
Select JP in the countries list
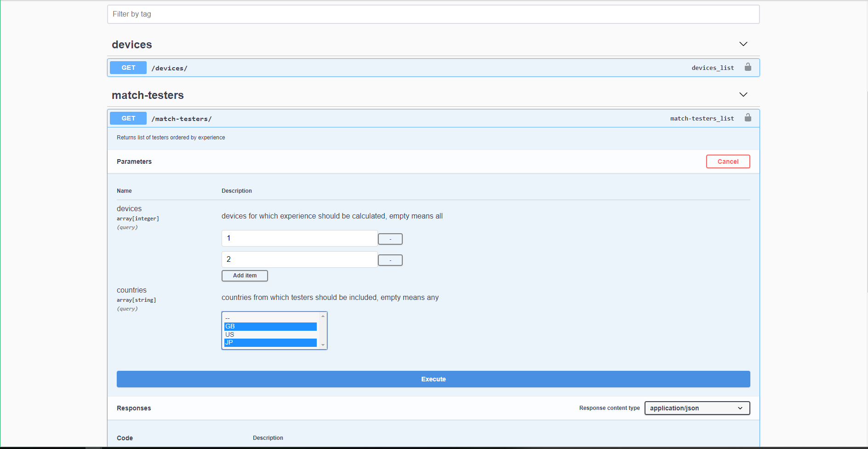pyautogui.click(x=270, y=343)
